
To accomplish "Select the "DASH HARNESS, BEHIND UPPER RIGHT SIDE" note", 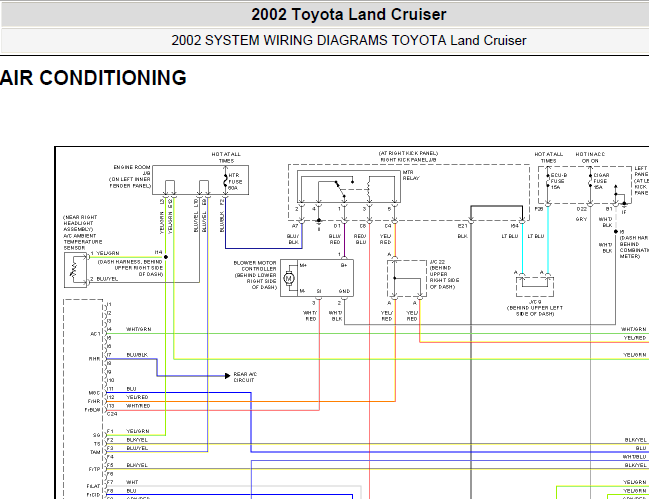I will coord(130,265).
